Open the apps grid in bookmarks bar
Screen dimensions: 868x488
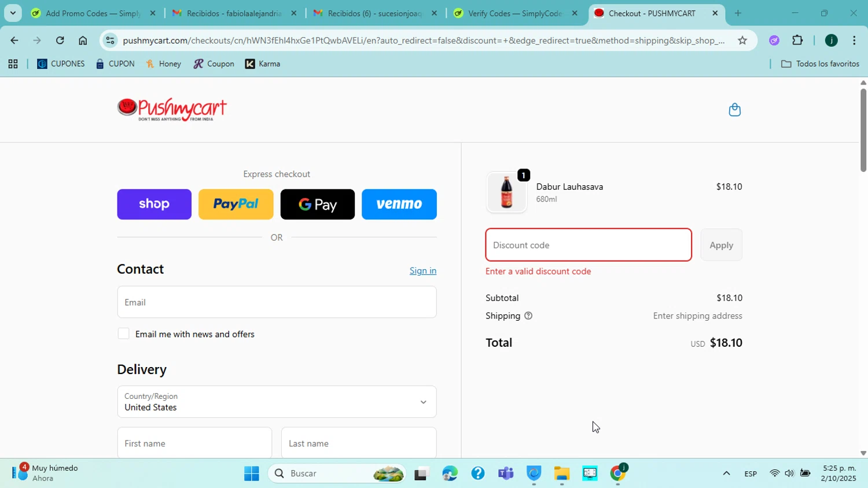click(x=13, y=64)
